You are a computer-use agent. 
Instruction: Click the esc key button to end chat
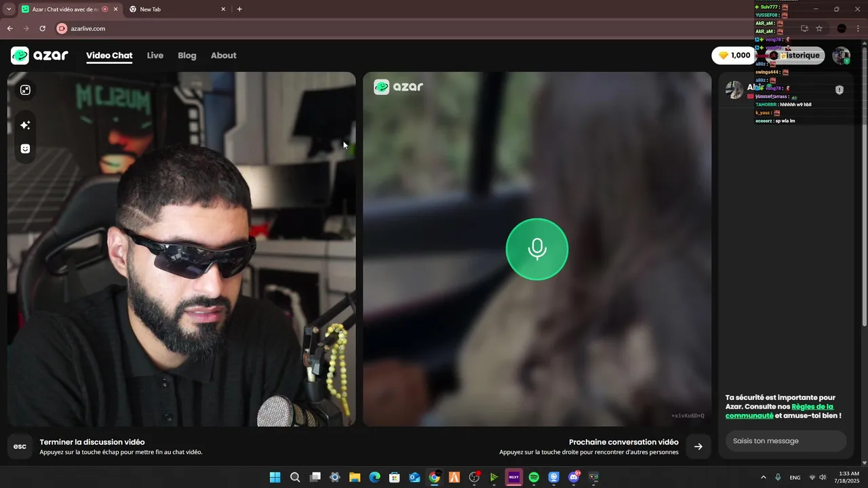pyautogui.click(x=20, y=447)
